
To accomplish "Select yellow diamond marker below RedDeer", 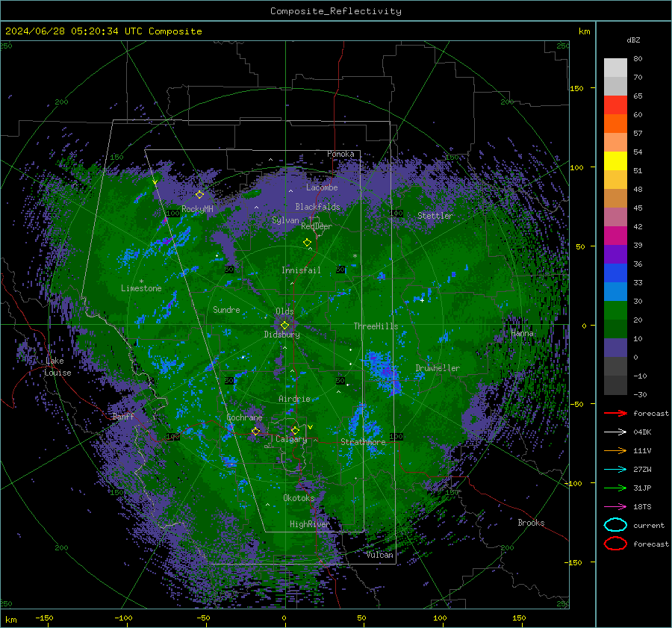I will point(307,242).
